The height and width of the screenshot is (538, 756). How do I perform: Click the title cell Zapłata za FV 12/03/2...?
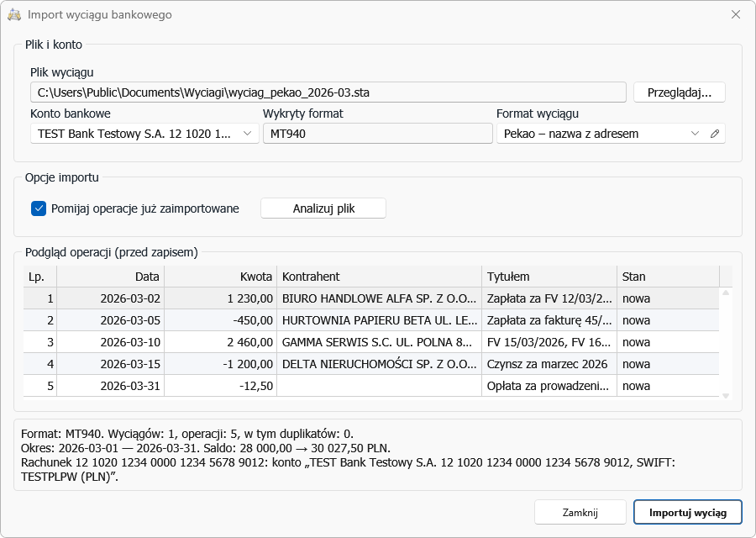click(549, 298)
